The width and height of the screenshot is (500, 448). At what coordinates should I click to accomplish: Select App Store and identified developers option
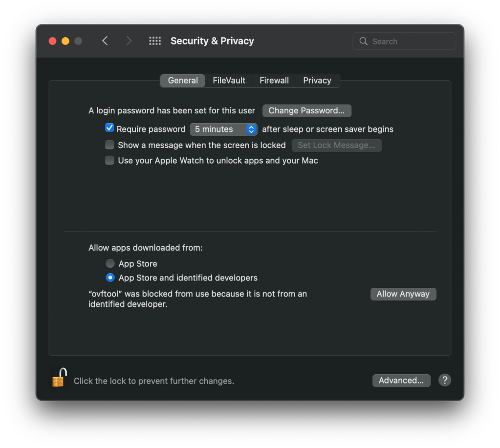[x=110, y=277]
